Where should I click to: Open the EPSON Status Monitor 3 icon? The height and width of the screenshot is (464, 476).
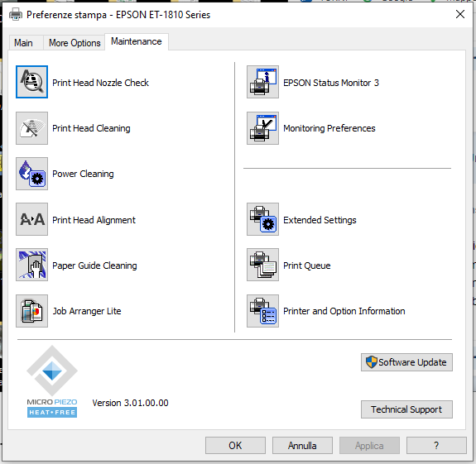[x=263, y=82]
